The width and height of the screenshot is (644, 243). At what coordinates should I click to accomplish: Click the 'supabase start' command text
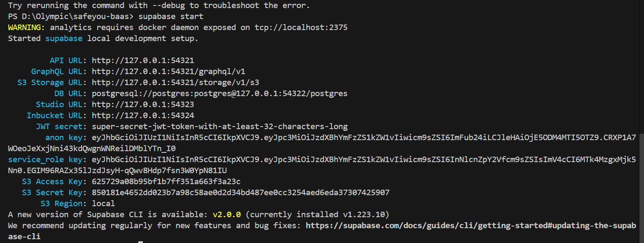click(x=171, y=17)
